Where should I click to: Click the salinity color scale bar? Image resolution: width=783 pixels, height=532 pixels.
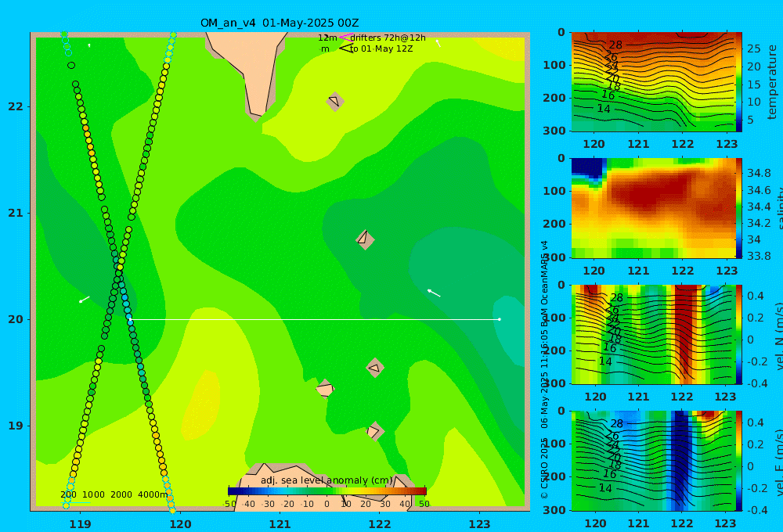pyautogui.click(x=738, y=208)
